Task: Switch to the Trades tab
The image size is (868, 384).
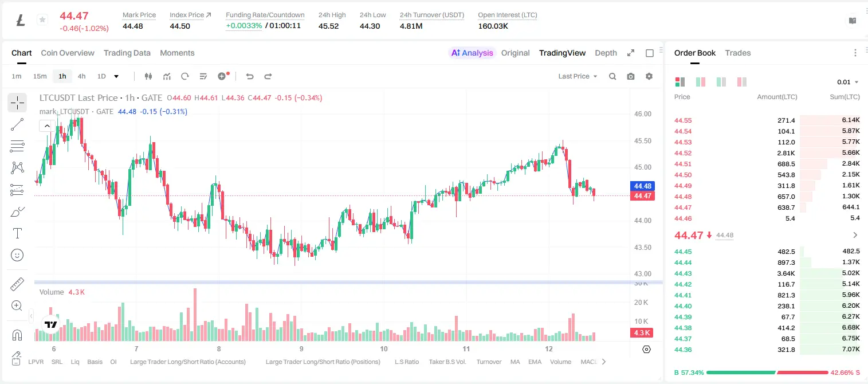Action: [738, 53]
